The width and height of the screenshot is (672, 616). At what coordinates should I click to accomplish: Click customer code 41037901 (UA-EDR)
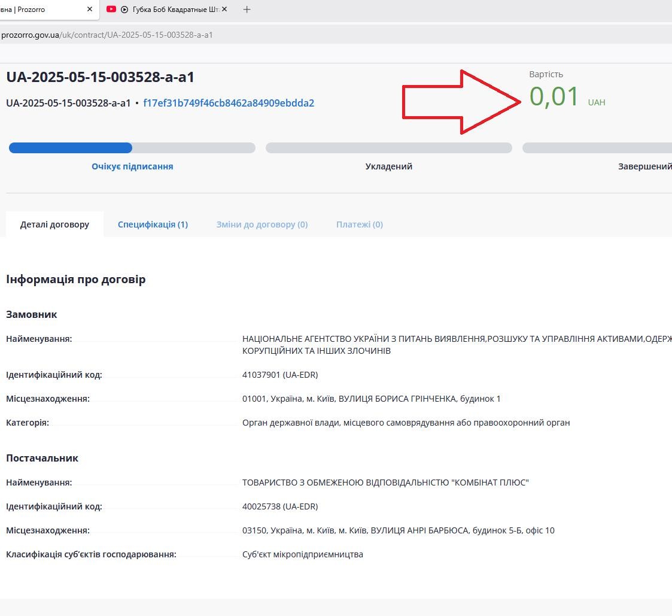tap(280, 375)
